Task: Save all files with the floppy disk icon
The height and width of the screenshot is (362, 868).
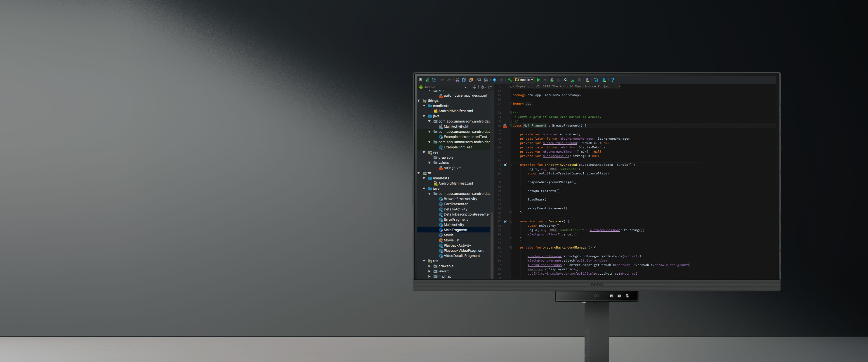Action: point(420,80)
